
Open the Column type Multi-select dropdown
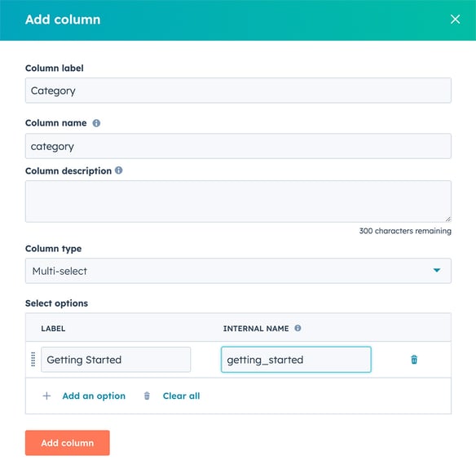click(x=238, y=271)
